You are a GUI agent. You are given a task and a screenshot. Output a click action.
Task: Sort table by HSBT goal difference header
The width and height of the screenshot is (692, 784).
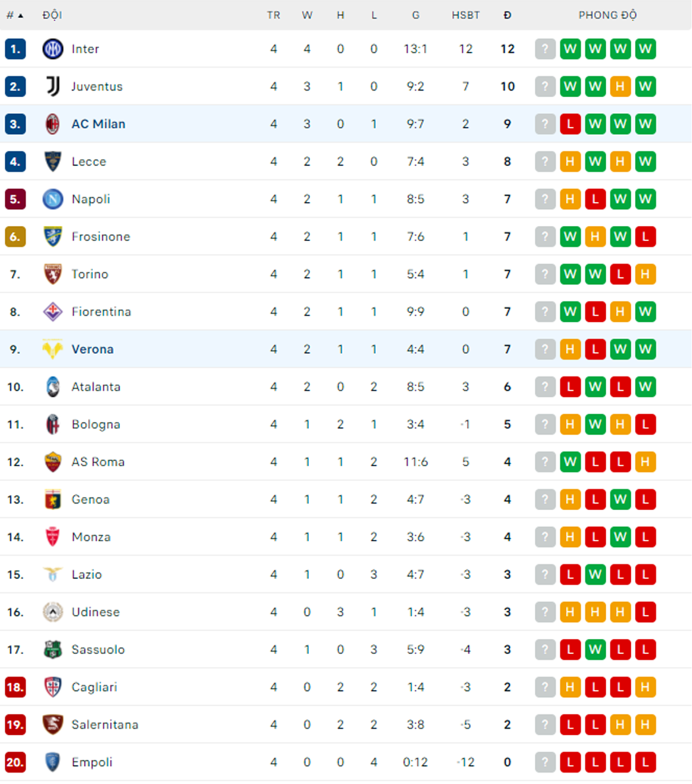click(466, 15)
